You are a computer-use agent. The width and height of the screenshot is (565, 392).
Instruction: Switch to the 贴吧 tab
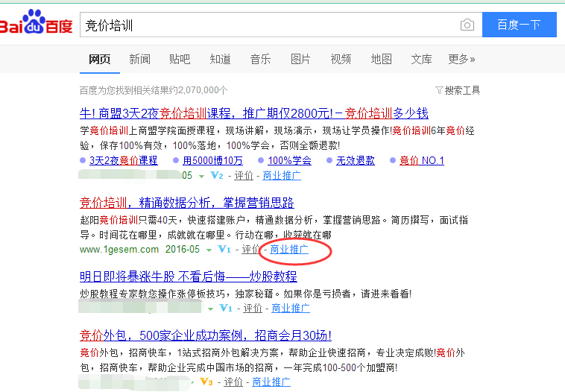(180, 59)
